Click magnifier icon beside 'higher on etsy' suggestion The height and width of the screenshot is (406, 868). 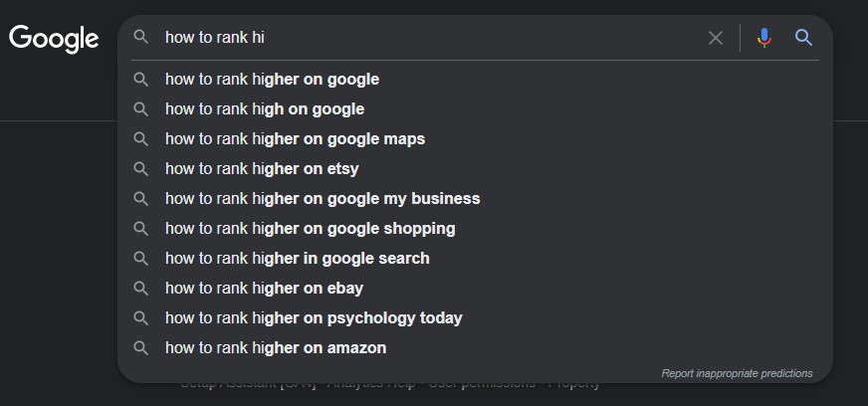pos(141,168)
